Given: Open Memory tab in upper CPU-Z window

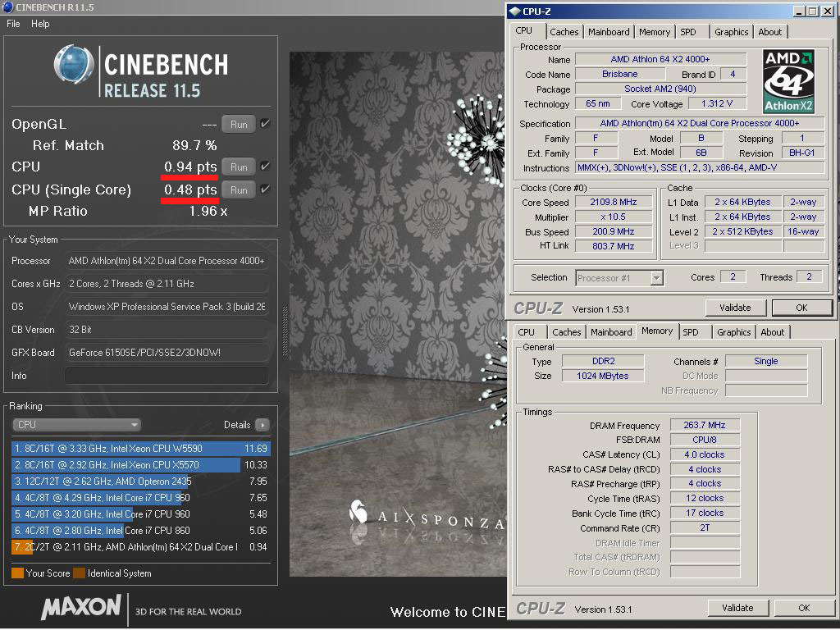Looking at the screenshot, I should pyautogui.click(x=654, y=32).
